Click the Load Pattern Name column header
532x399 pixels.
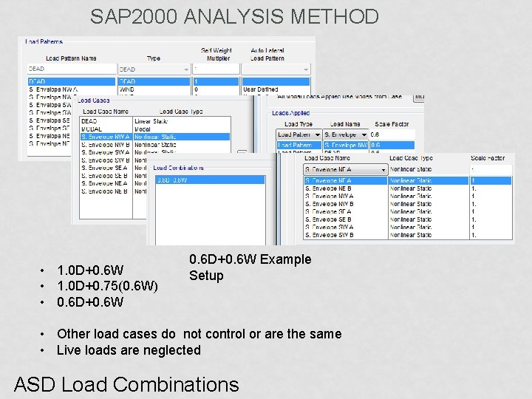(x=71, y=58)
